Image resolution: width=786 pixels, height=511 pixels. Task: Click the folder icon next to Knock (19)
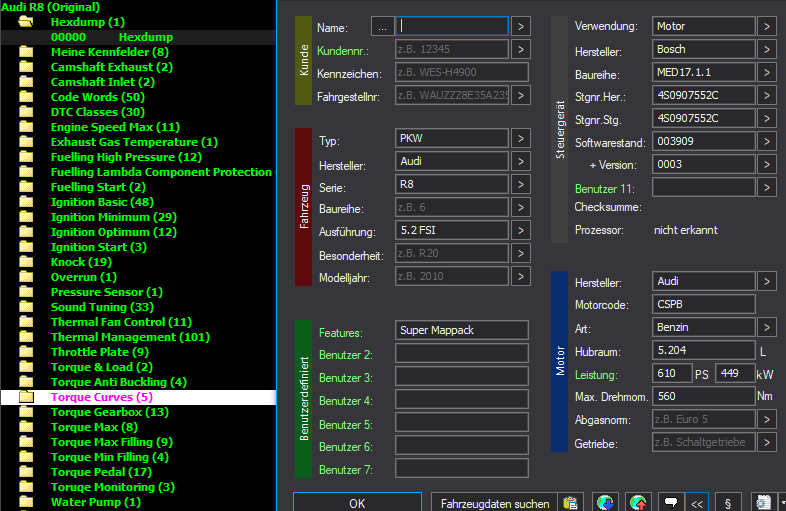click(x=26, y=262)
